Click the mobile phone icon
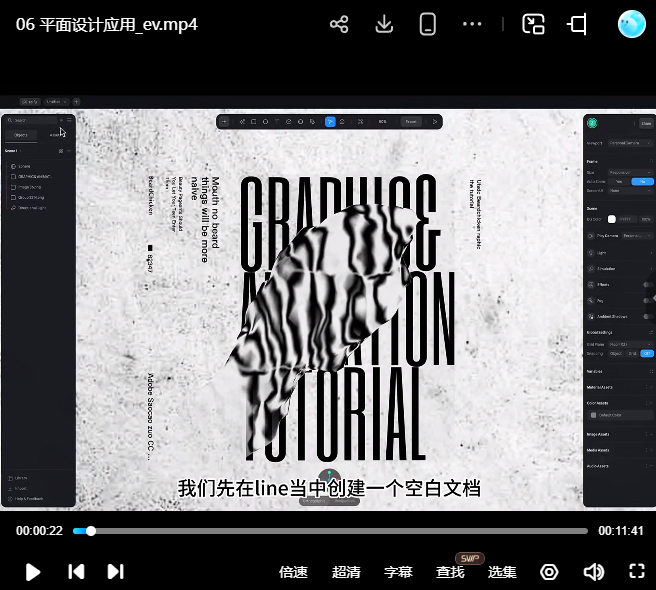 428,24
